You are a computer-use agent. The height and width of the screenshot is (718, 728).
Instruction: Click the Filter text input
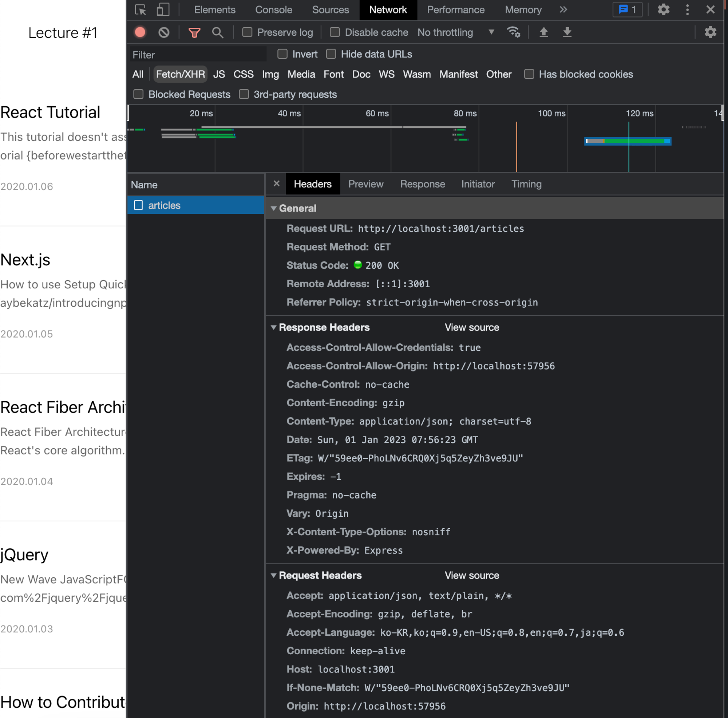point(198,55)
